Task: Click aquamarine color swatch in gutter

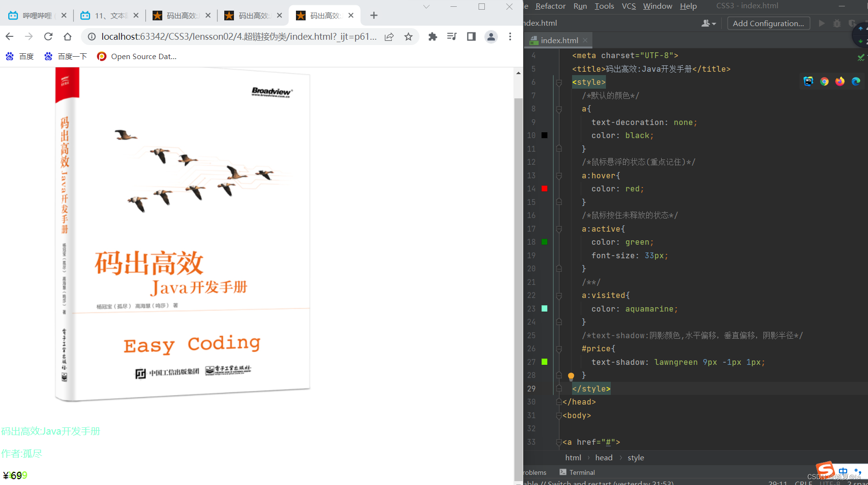Action: tap(544, 309)
